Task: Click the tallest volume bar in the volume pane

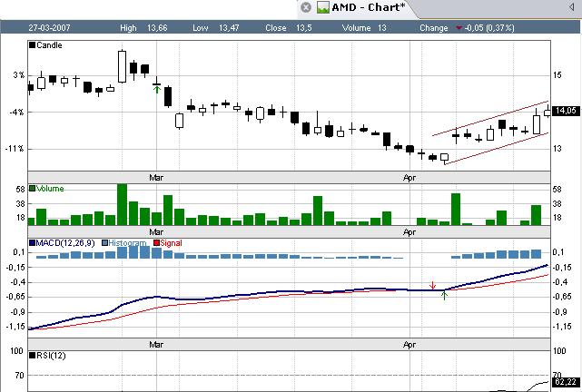Action: (x=122, y=204)
